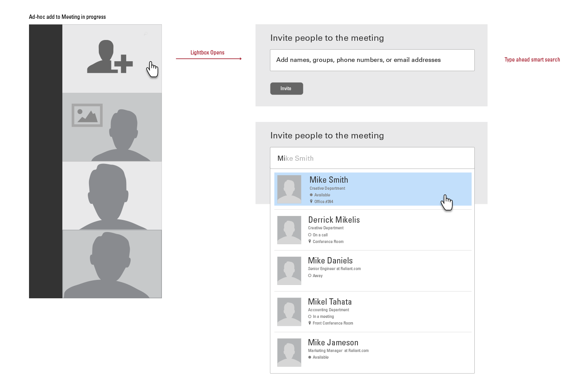This screenshot has height=392, width=588.
Task: Click 'Senior Engineer at Reliant.com' text
Action: click(x=334, y=269)
